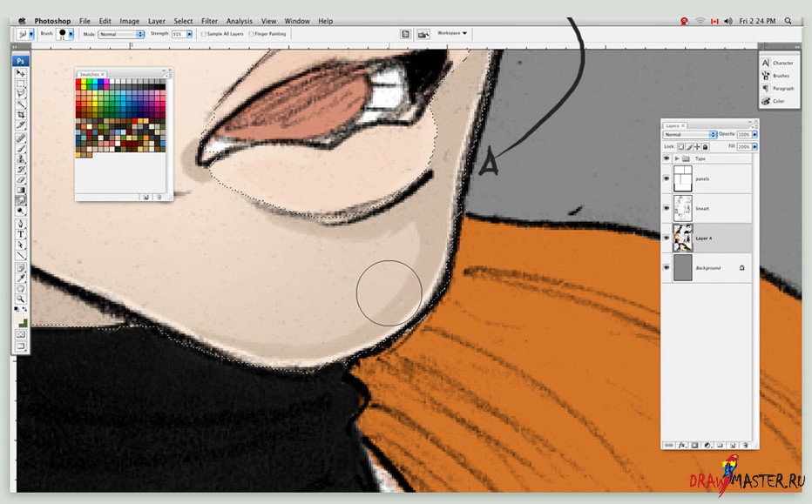
Task: Select the Eyedropper tool
Action: click(21, 278)
